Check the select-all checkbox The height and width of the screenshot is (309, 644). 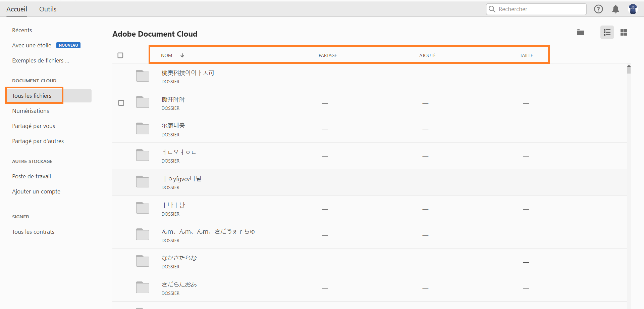[120, 55]
